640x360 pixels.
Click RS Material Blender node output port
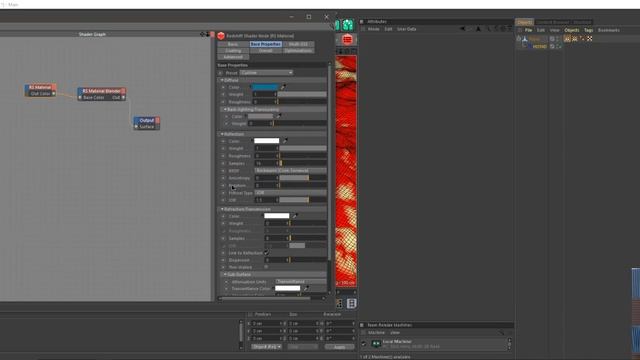tap(123, 98)
